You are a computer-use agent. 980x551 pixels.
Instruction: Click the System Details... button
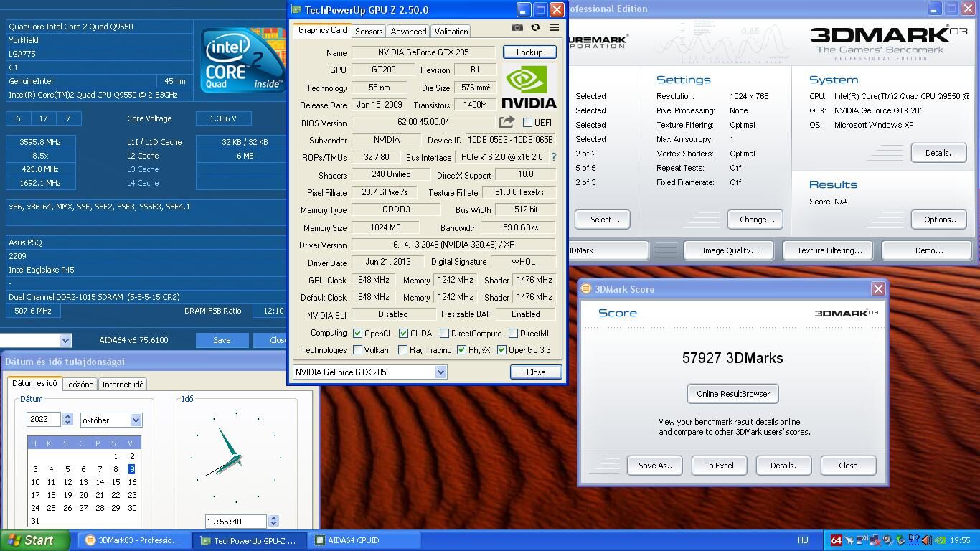coord(941,153)
